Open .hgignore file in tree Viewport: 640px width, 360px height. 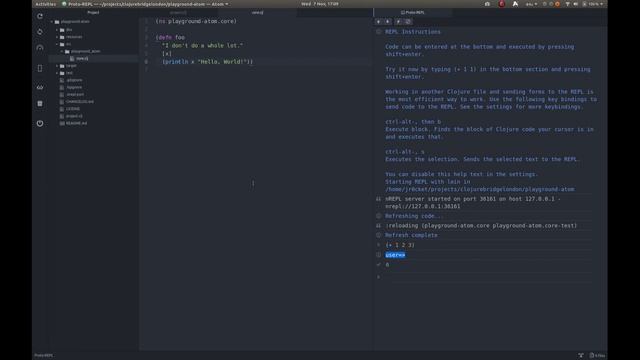pyautogui.click(x=74, y=87)
